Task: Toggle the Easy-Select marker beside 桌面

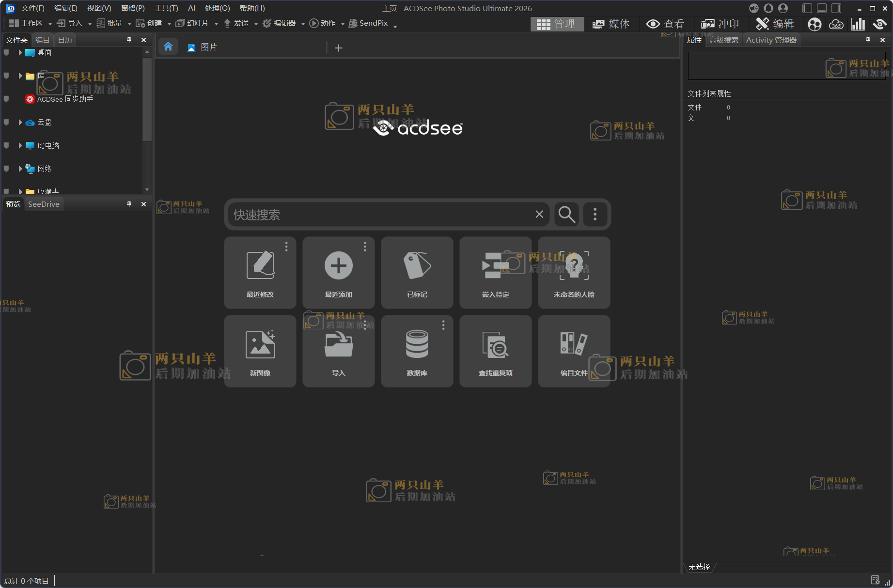Action: (x=6, y=52)
